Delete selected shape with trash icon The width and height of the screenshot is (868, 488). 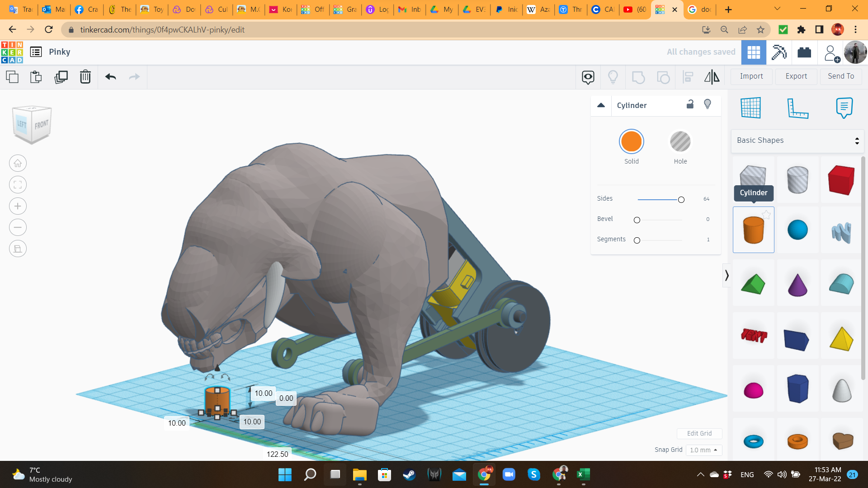tap(85, 77)
